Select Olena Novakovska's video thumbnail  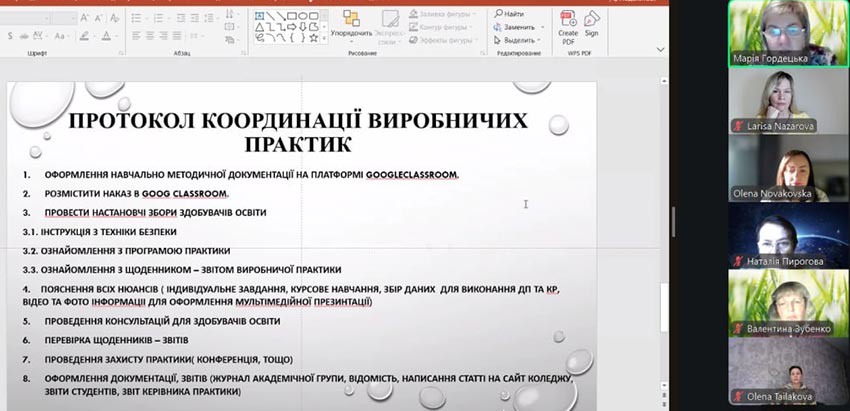(x=779, y=168)
